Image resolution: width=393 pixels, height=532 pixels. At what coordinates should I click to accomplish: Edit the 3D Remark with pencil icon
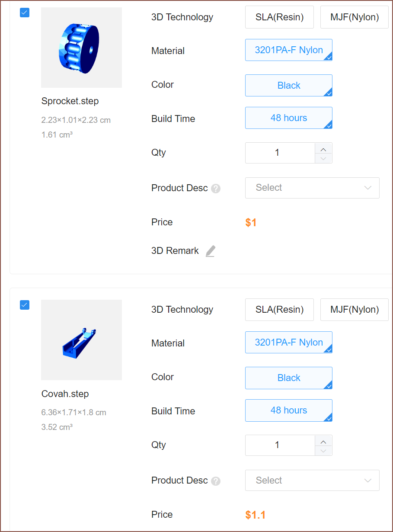point(210,251)
